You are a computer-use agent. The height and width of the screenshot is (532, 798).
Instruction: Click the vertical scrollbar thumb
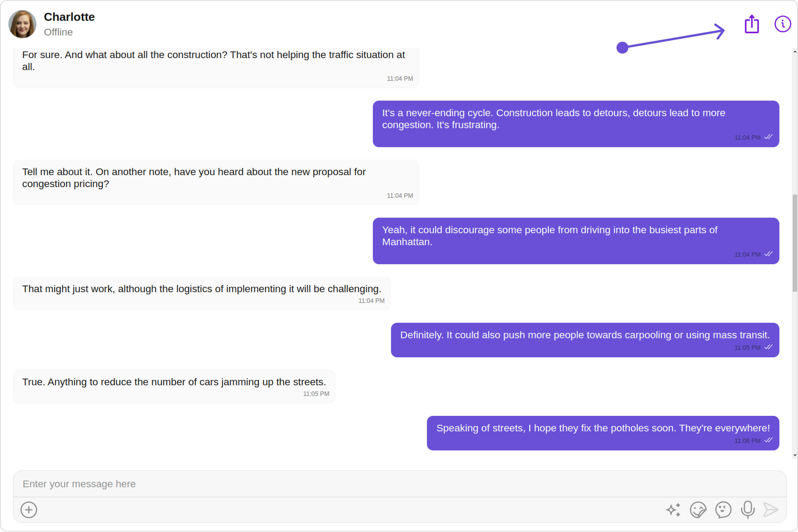click(795, 243)
